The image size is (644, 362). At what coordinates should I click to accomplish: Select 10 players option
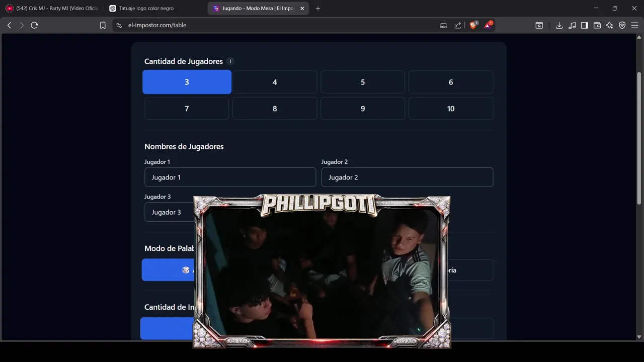pyautogui.click(x=451, y=109)
